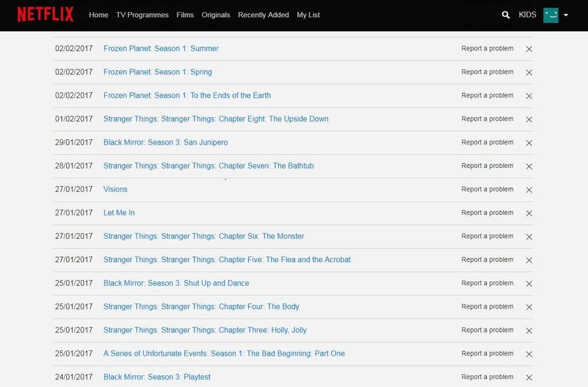Open Black Mirror: Season 3: Playtest

click(x=157, y=377)
